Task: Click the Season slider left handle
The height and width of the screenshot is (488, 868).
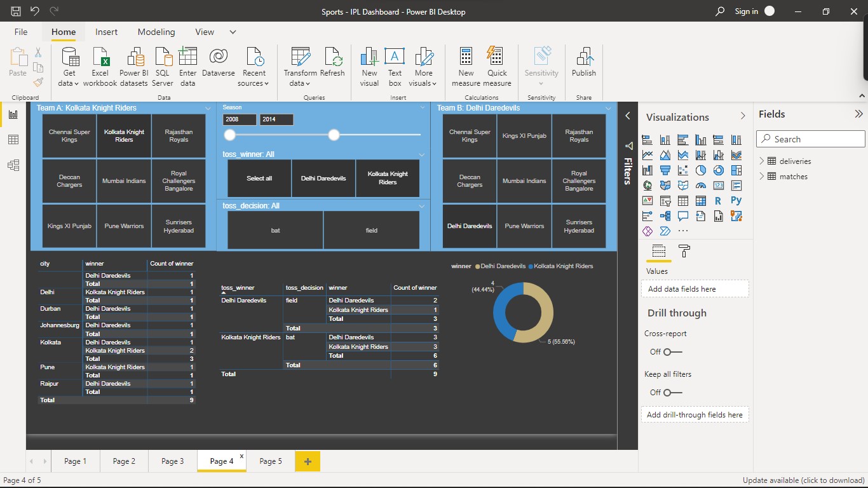Action: [x=229, y=135]
